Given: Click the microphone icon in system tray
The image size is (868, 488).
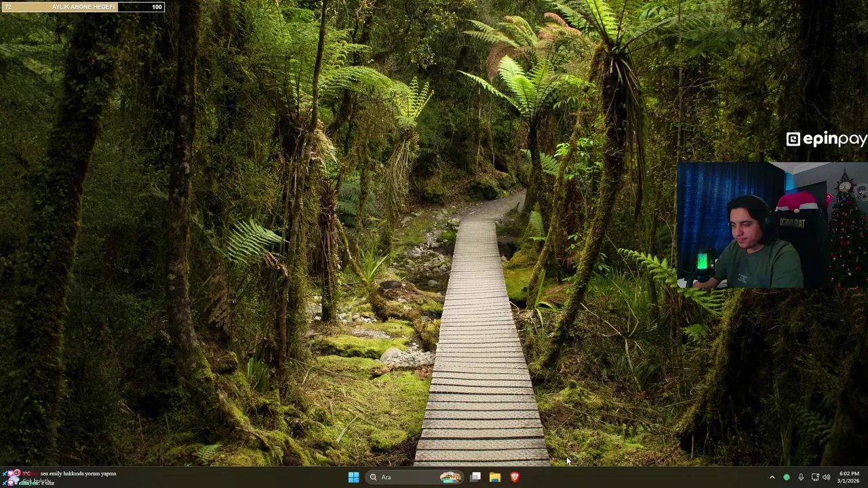Looking at the screenshot, I should pyautogui.click(x=801, y=477).
